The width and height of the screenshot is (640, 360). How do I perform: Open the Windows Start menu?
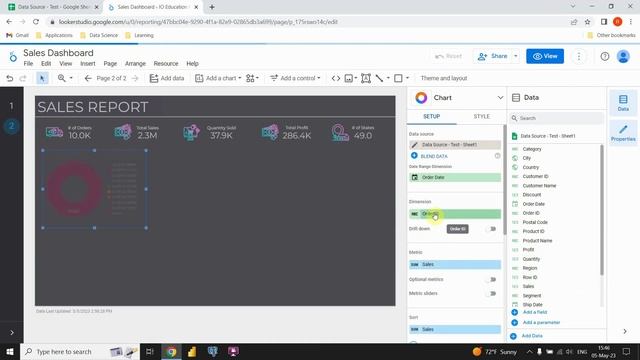pos(9,351)
